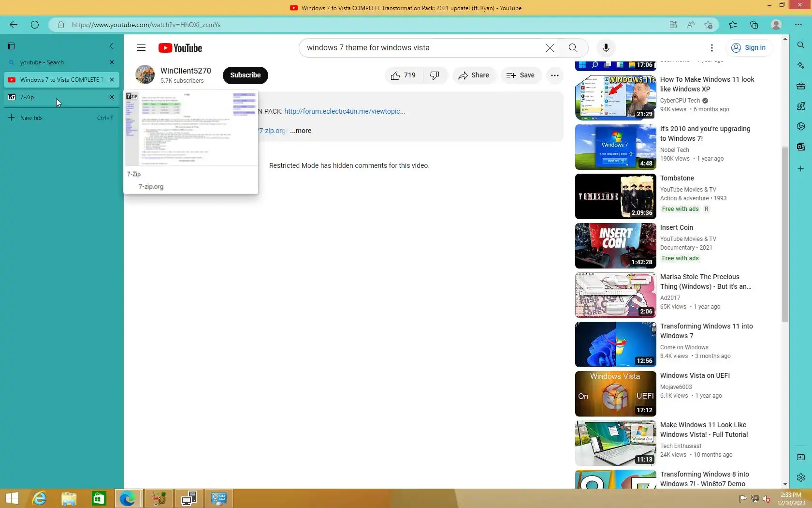
Task: Refresh the current YouTube page
Action: coord(35,25)
